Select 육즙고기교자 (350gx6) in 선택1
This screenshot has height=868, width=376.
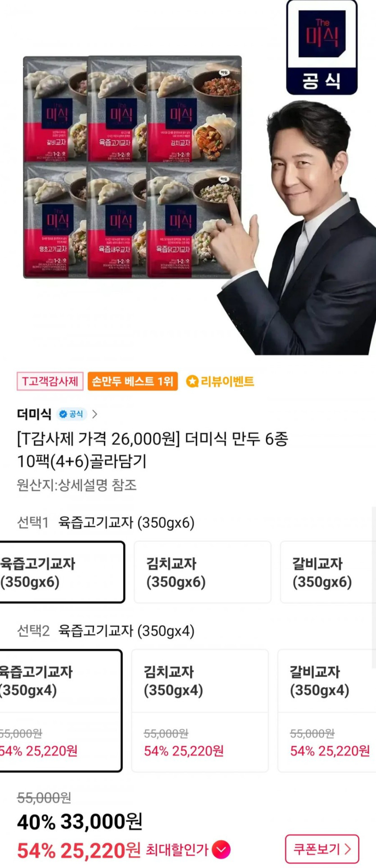click(62, 572)
